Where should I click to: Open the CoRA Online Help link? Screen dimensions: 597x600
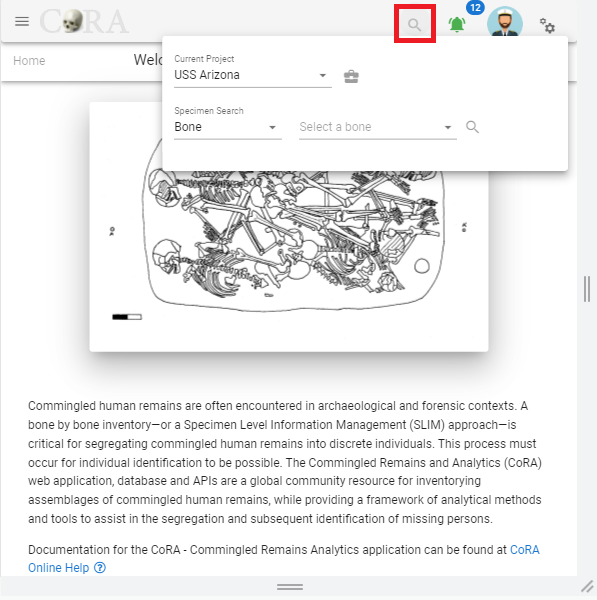284,559
